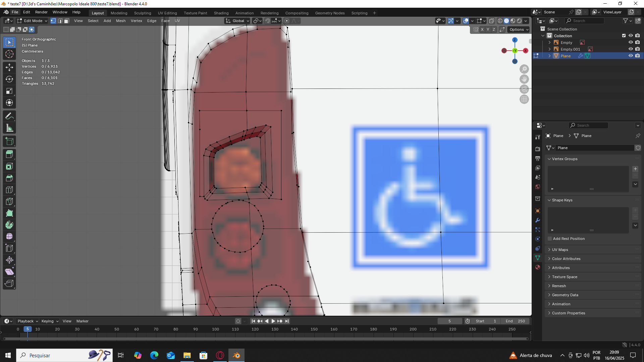This screenshot has height=362, width=644.
Task: Choose the Extrude Region tool
Action: [x=9, y=155]
